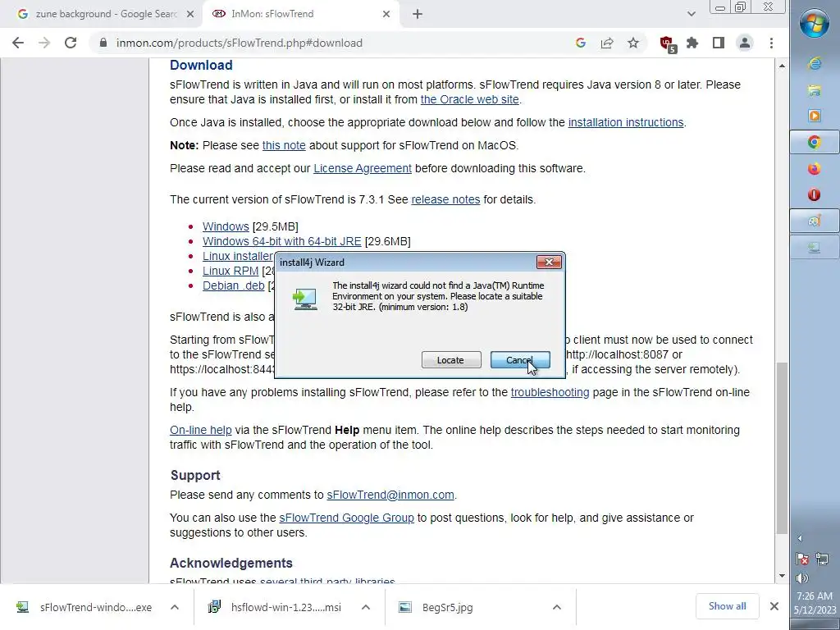The width and height of the screenshot is (840, 630).
Task: Click Locate in install4j Wizard
Action: [x=451, y=360]
